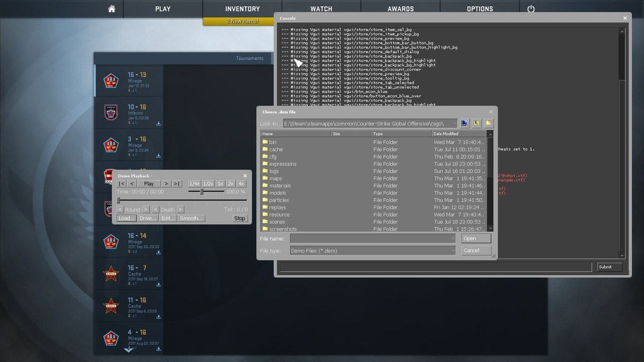Viewport: 644px width, 362px height.
Task: Switch to the Tournaments tab
Action: coord(249,58)
